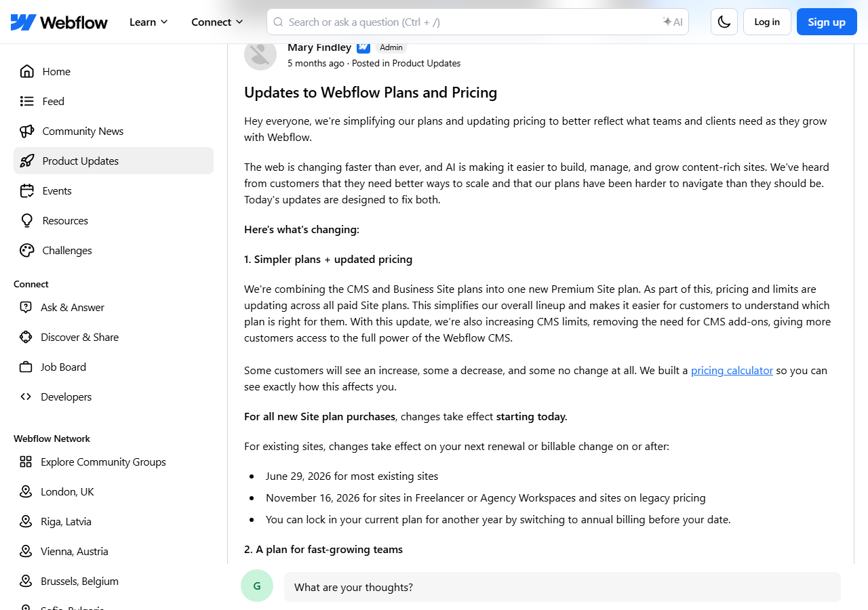Open the Product Updates link beside Posted in
The height and width of the screenshot is (610, 868).
click(x=427, y=63)
